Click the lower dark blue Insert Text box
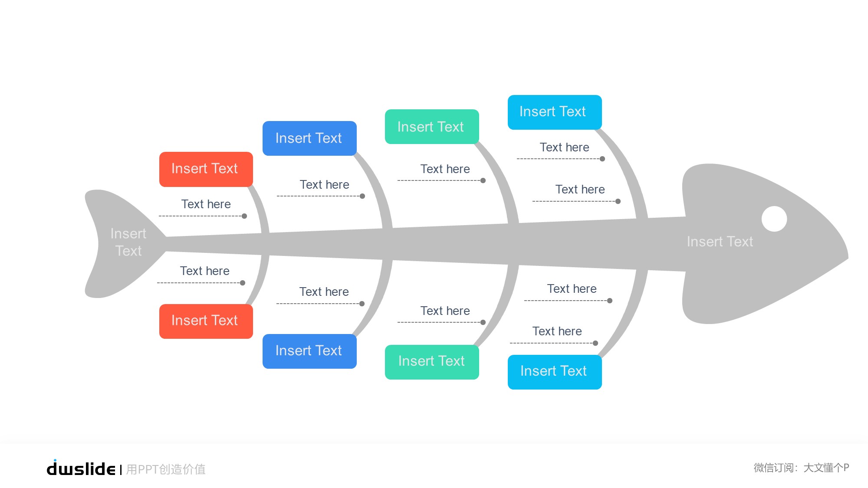This screenshot has width=868, height=488. pos(309,351)
